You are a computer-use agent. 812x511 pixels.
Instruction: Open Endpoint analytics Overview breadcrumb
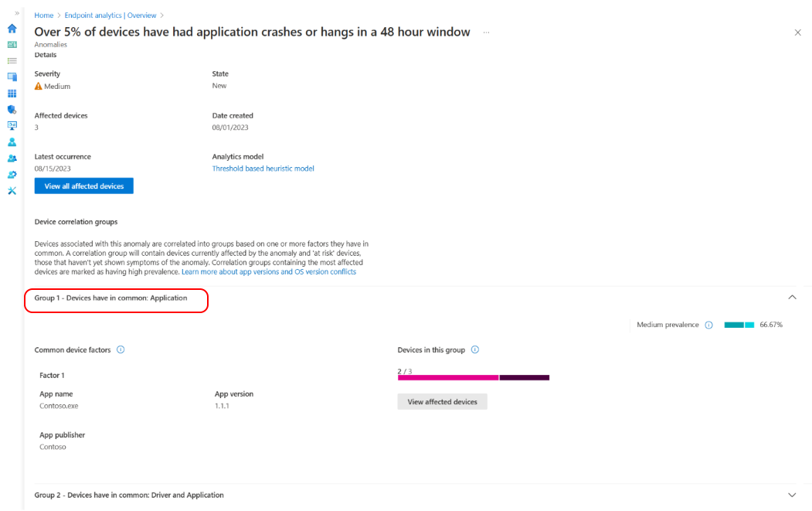pos(110,15)
